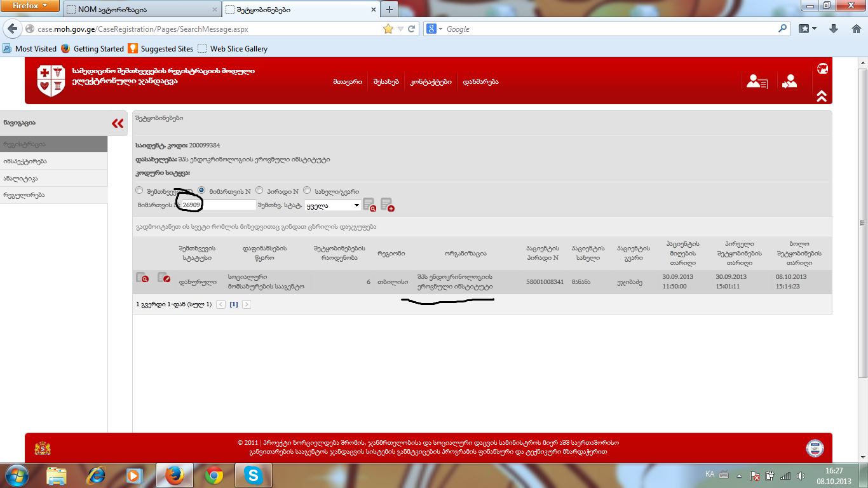Open the ყველა status dropdown
This screenshot has width=868, height=488.
point(332,205)
